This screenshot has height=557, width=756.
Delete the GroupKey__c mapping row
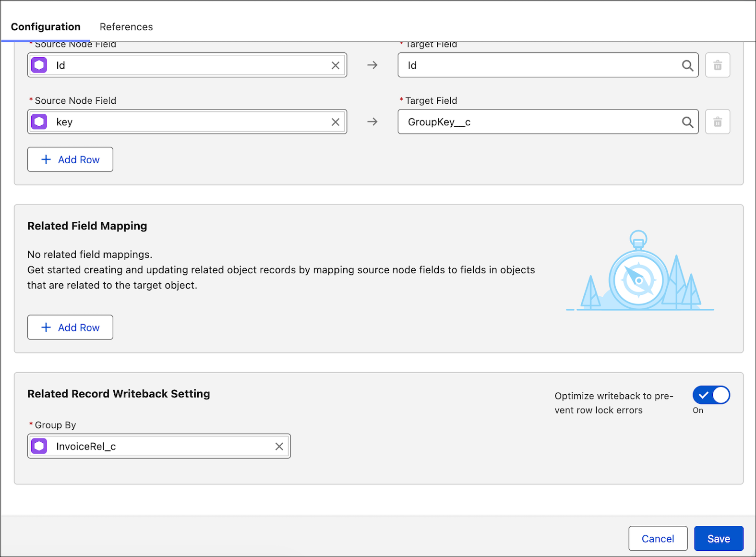point(718,122)
